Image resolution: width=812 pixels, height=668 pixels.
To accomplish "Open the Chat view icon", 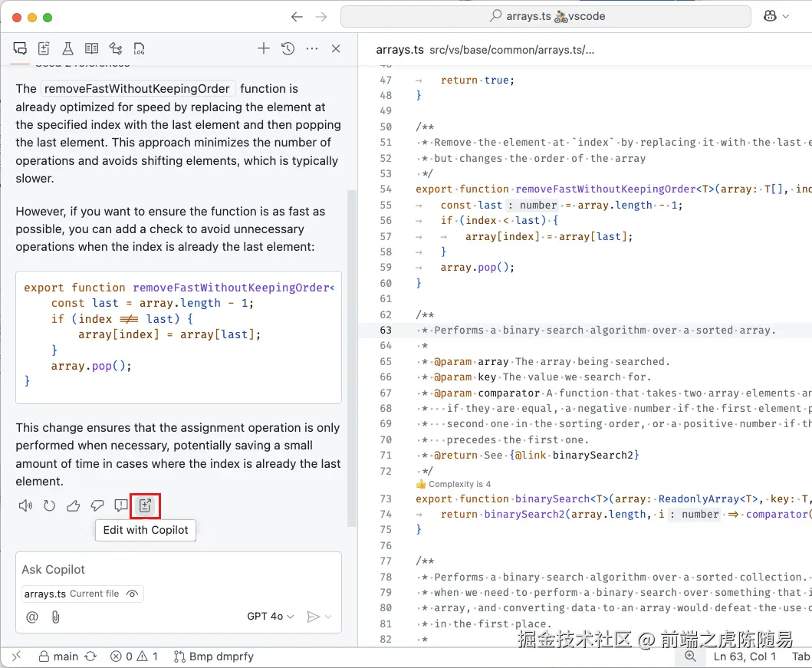I will point(20,48).
